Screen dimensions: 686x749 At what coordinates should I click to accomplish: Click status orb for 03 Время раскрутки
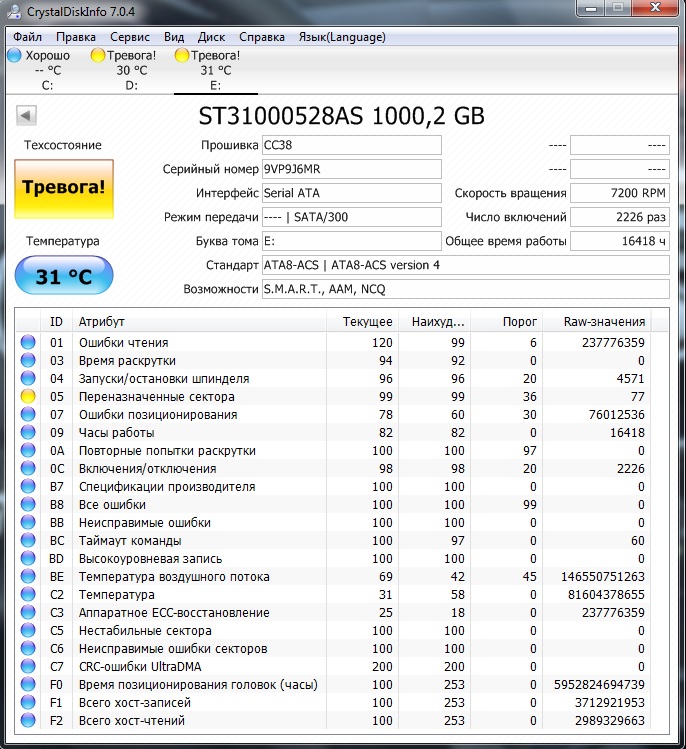point(28,360)
